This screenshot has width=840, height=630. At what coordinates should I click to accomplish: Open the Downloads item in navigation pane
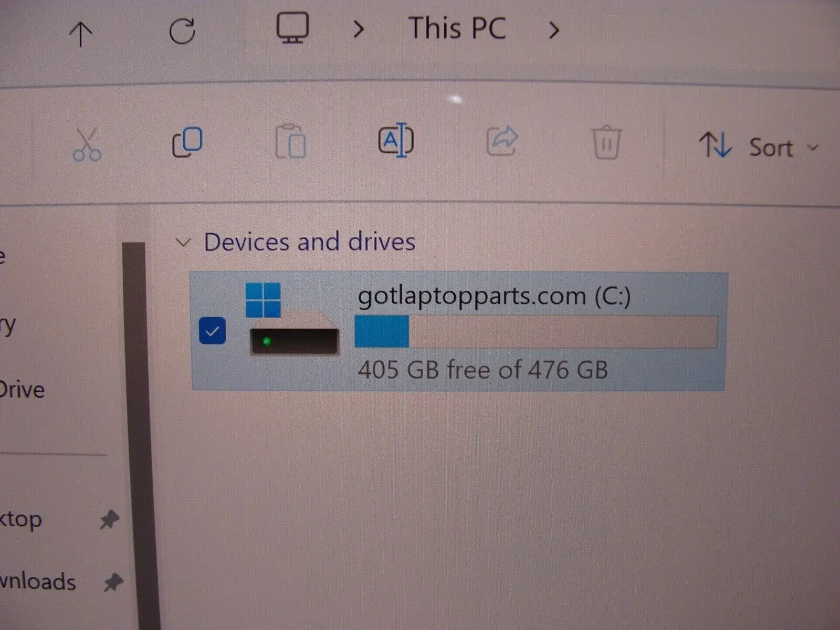(38, 582)
